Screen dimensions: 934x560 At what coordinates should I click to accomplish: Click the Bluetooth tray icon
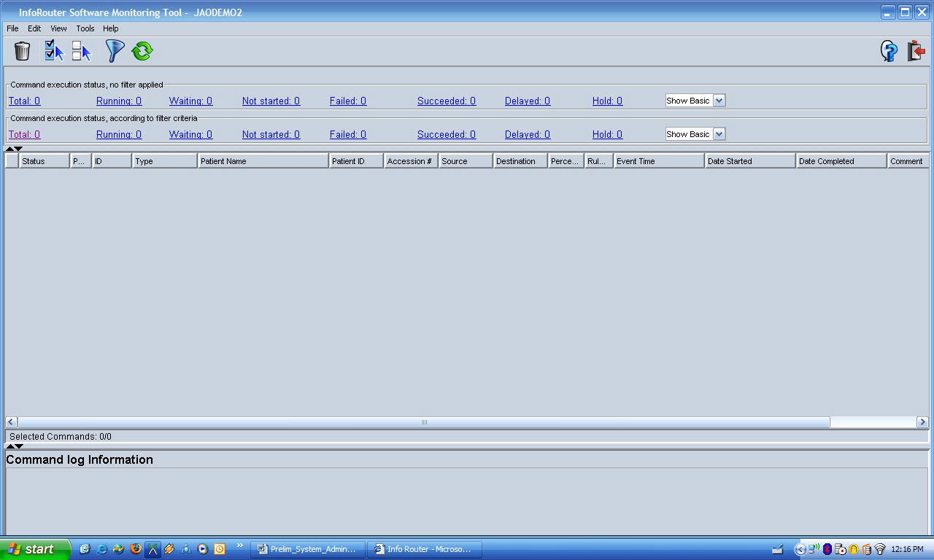click(827, 549)
